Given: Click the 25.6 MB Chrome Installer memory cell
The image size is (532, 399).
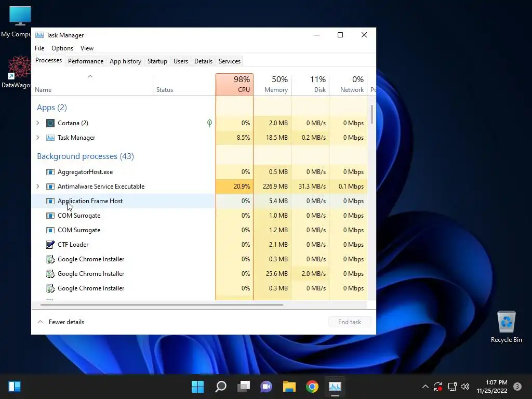Looking at the screenshot, I should (272, 274).
